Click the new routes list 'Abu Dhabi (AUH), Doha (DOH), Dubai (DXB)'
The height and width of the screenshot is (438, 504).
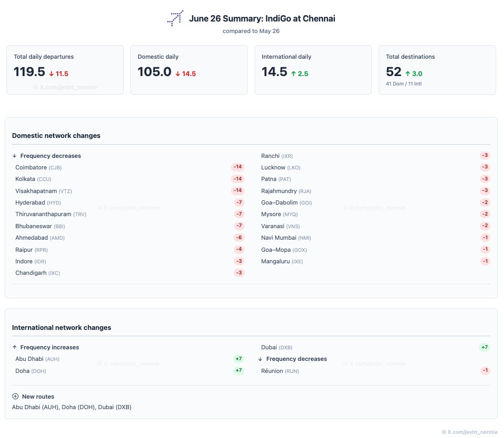tap(72, 407)
